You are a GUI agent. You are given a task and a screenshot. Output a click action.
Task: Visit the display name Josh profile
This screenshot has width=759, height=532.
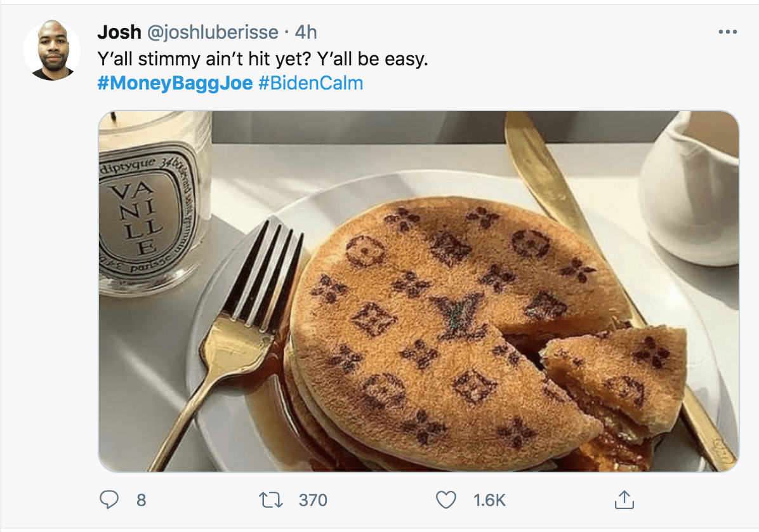pos(119,32)
